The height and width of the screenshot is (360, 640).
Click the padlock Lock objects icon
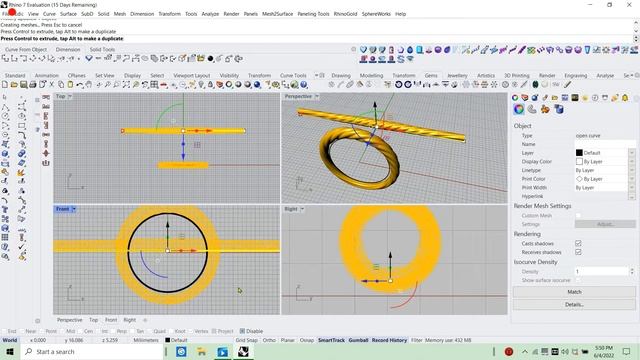[211, 84]
